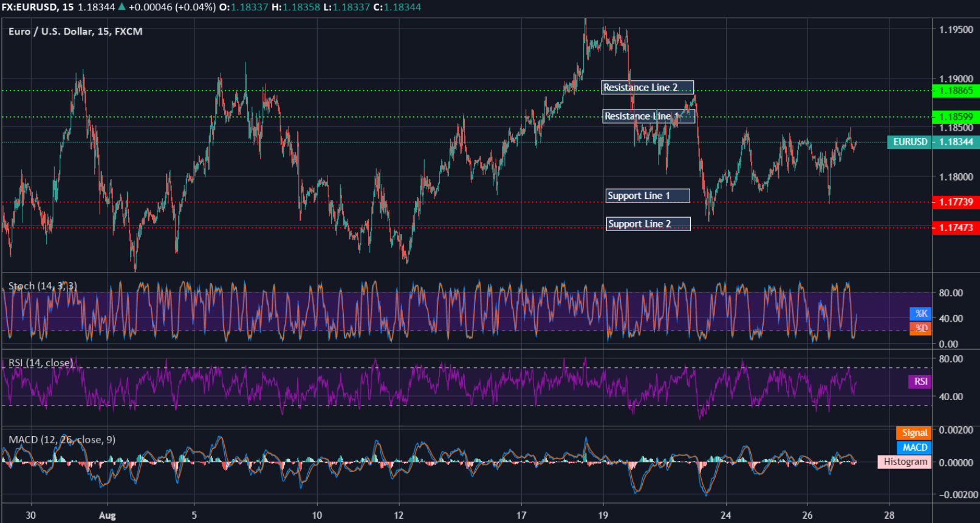Screen dimensions: 980x523
Task: Select the RSI (14, close) indicator title
Action: (41, 363)
